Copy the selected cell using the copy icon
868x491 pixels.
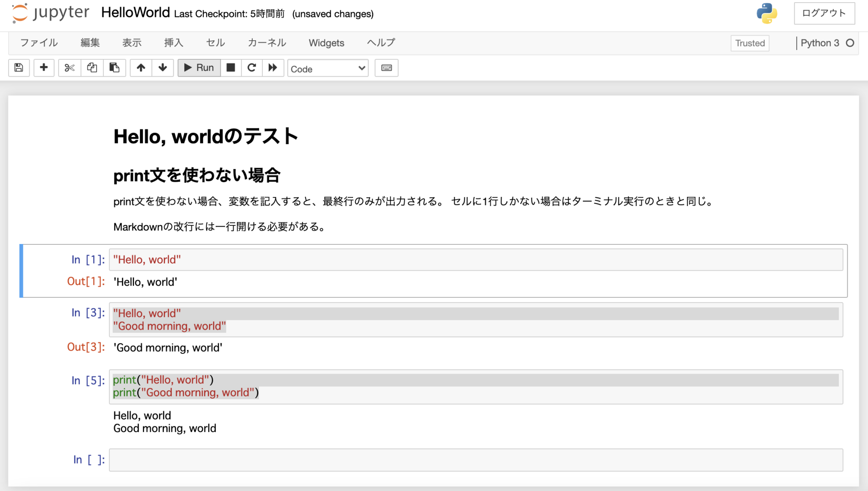pos(92,68)
